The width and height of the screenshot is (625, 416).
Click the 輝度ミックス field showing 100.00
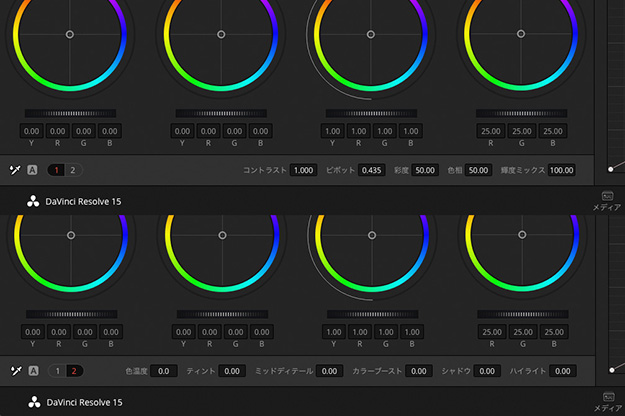(x=561, y=170)
